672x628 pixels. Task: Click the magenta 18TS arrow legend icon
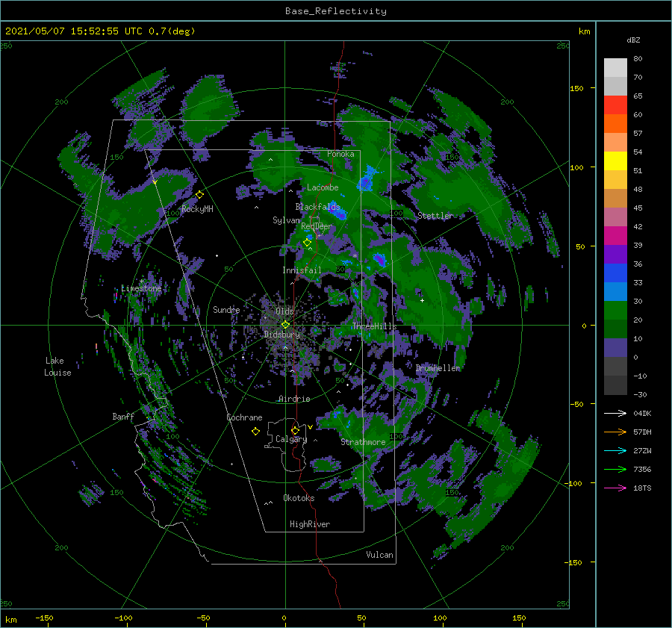(615, 488)
